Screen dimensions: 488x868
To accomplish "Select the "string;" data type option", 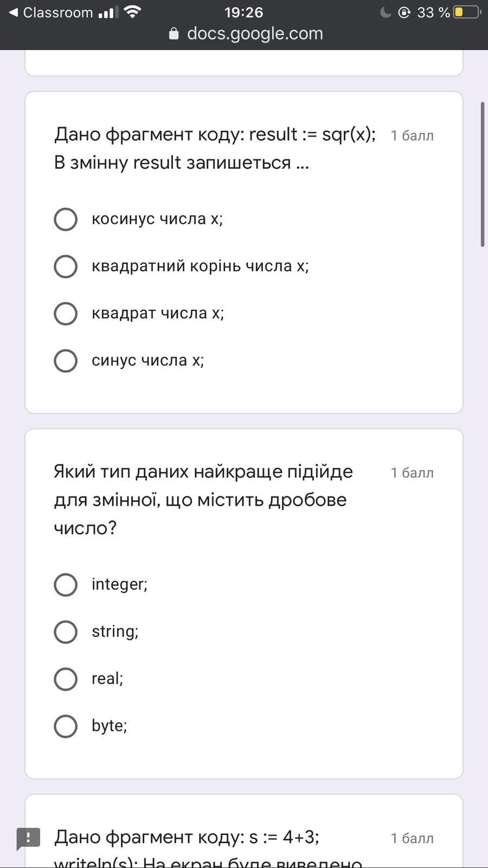I will [x=66, y=631].
